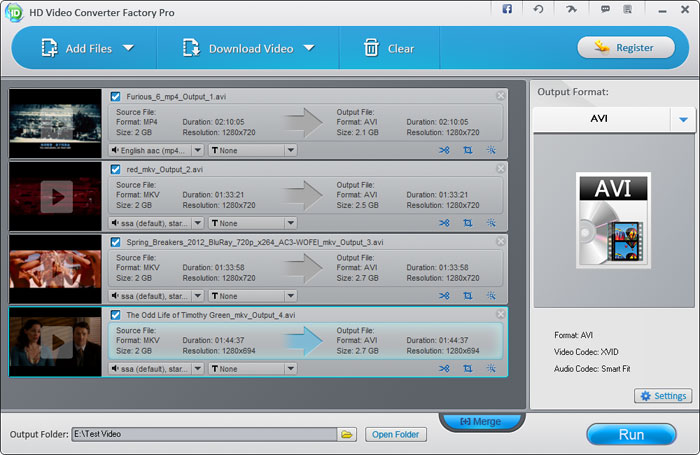
Task: Select filename red_mkv_Output_2.avi
Action: tap(164, 169)
